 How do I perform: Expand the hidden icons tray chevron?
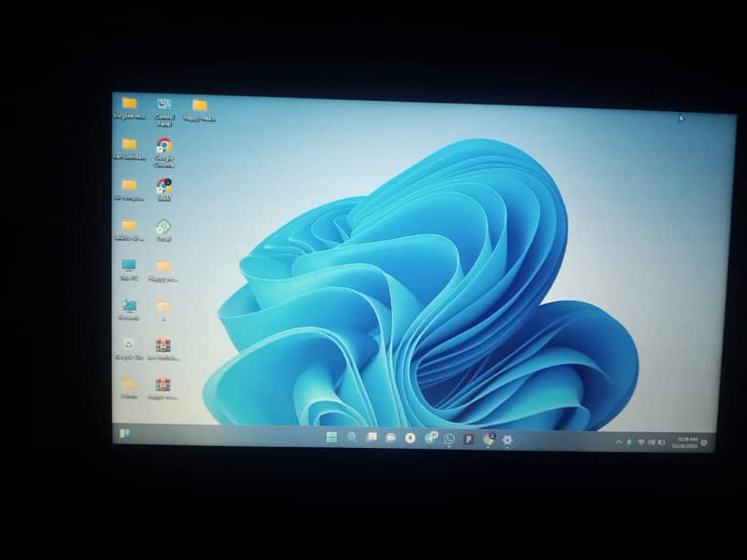619,441
